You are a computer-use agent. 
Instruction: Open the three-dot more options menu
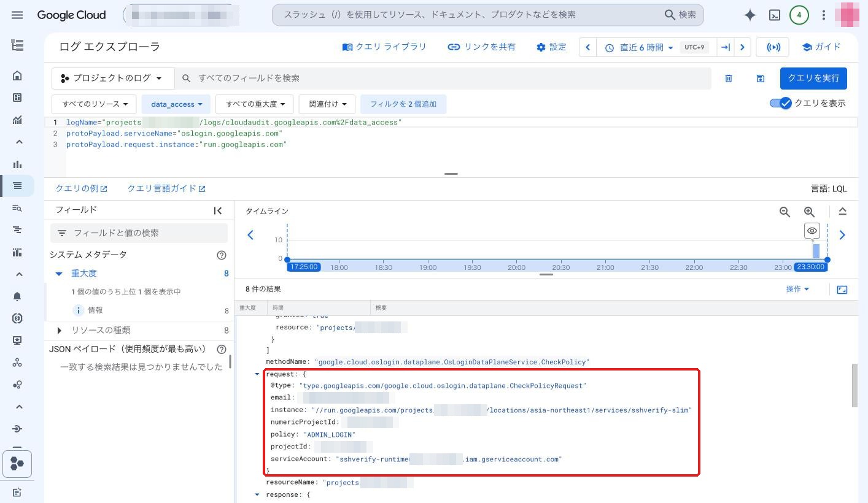(824, 15)
